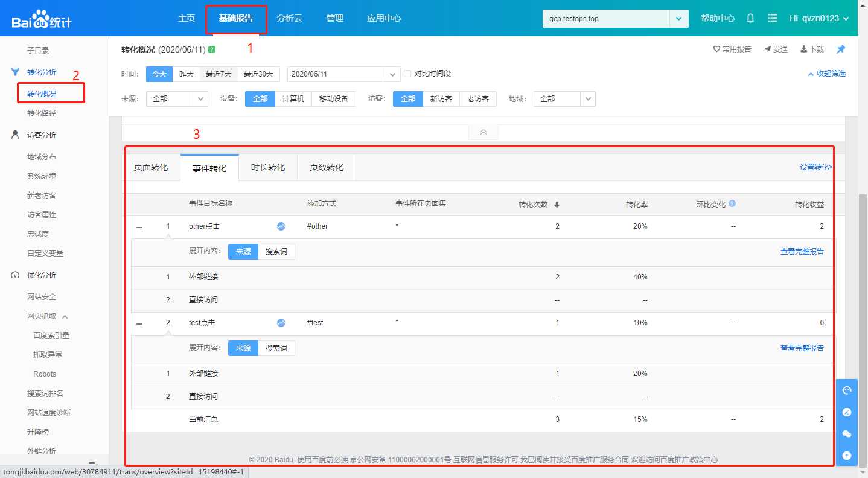This screenshot has height=478, width=868.
Task: Open the notification bell
Action: [x=750, y=18]
